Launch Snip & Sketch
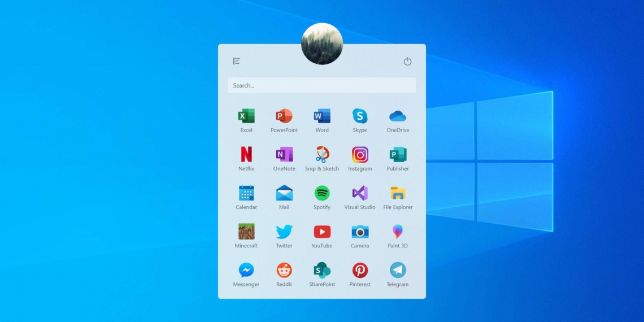 coord(322,155)
